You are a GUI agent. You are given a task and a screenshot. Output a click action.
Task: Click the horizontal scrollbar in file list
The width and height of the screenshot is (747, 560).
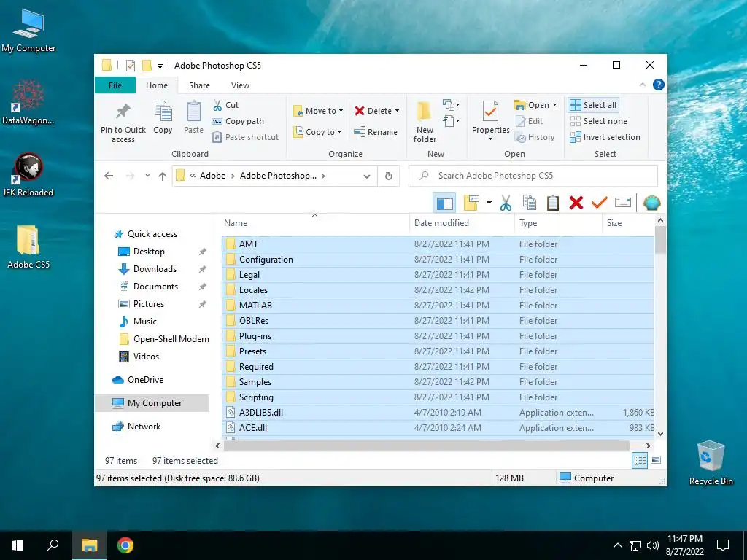(x=426, y=446)
